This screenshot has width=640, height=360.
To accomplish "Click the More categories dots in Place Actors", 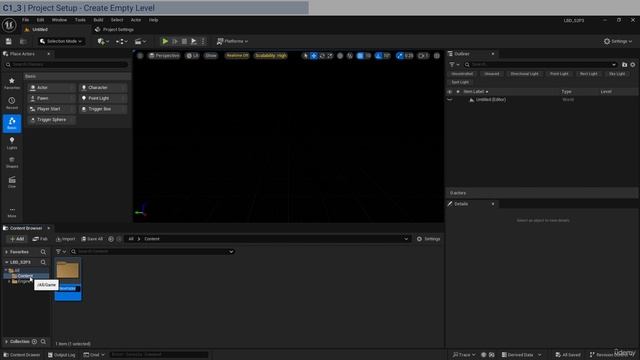I will pos(12,212).
